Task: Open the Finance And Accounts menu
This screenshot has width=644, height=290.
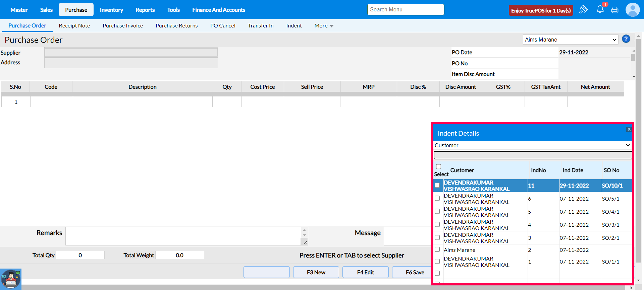Action: (219, 10)
